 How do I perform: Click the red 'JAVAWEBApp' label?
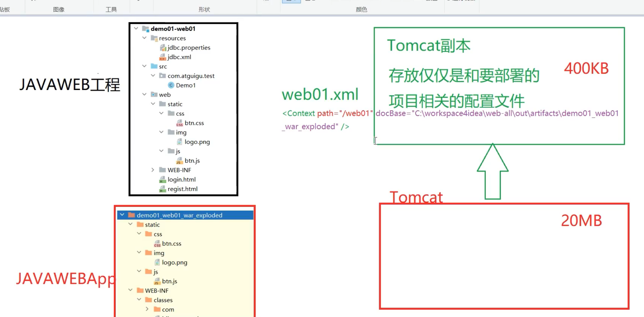66,279
